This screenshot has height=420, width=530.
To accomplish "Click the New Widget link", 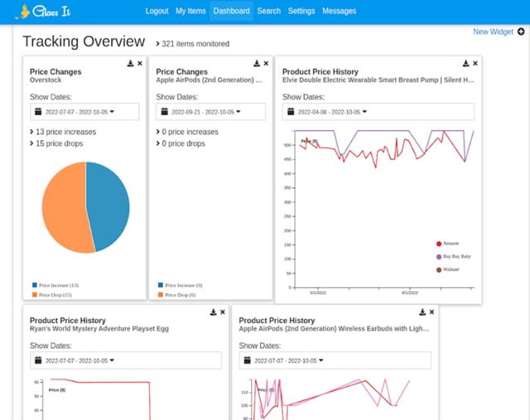I will (x=494, y=31).
